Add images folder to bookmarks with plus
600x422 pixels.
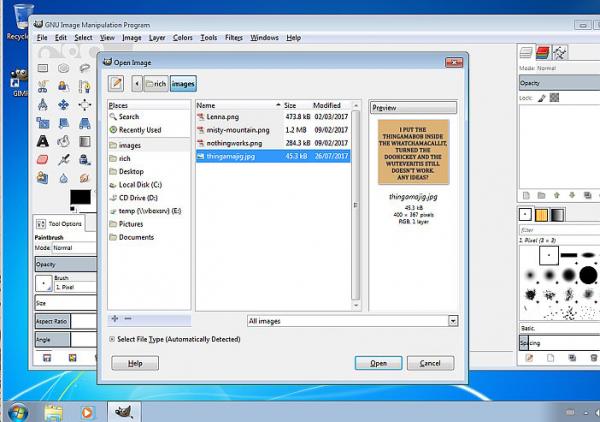pos(114,318)
